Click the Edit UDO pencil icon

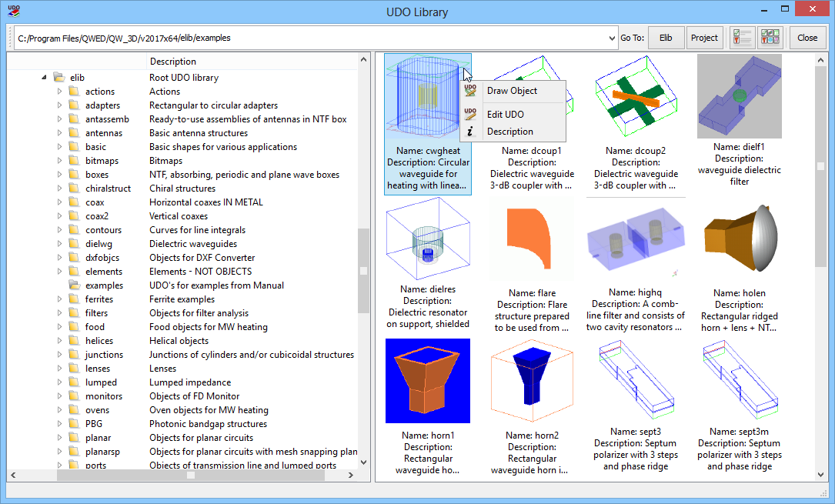471,115
